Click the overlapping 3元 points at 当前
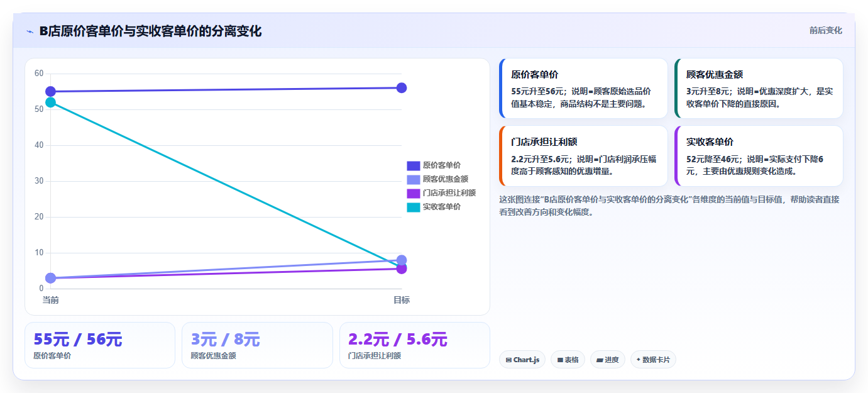The height and width of the screenshot is (393, 868). click(51, 278)
